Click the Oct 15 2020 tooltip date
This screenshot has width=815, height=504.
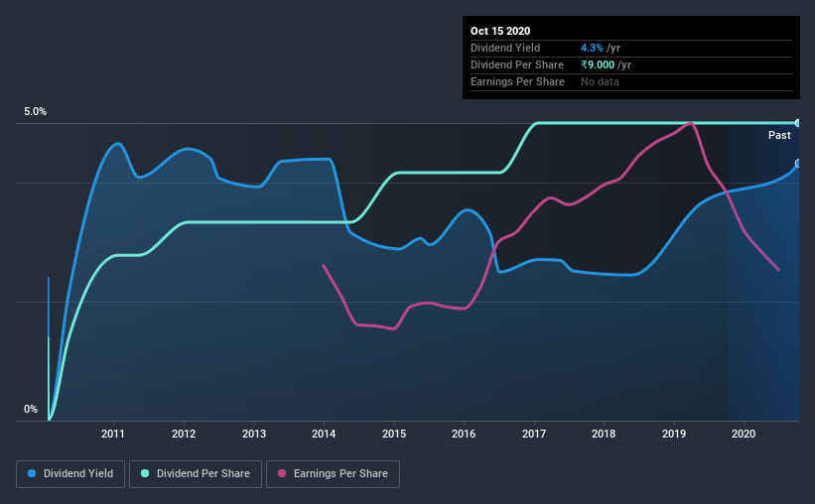tap(500, 31)
